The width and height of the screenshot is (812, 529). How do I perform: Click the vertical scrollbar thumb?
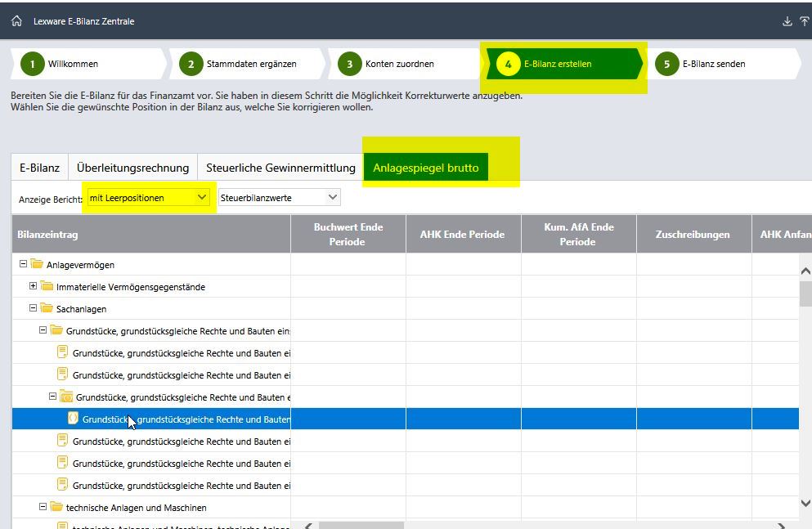[805, 294]
